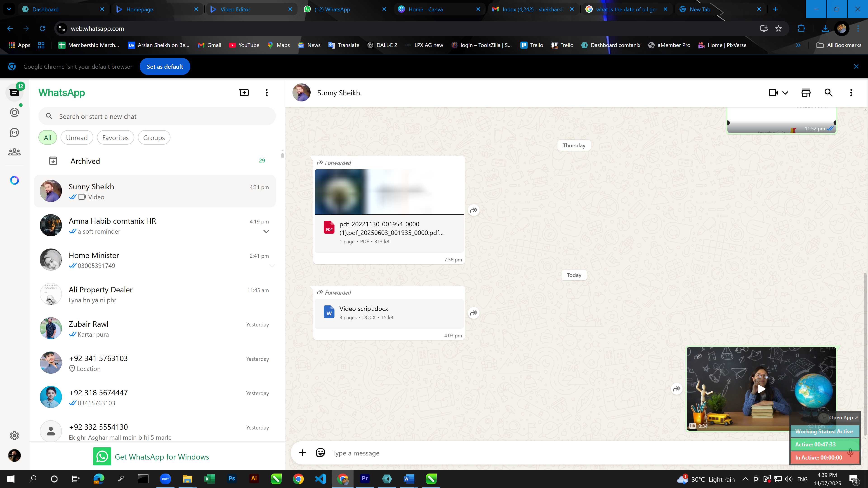
Task: Forward the Video script.docx message
Action: [474, 313]
